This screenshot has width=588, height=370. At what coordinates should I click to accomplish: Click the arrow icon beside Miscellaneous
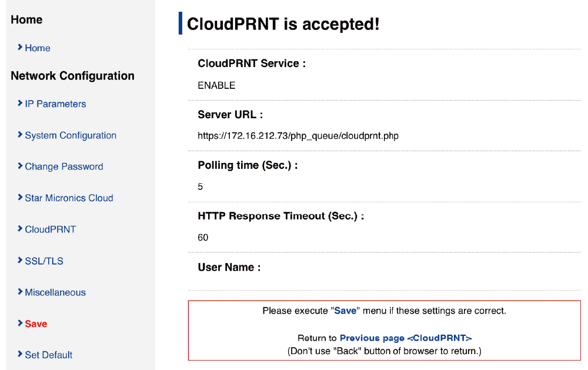click(x=20, y=292)
